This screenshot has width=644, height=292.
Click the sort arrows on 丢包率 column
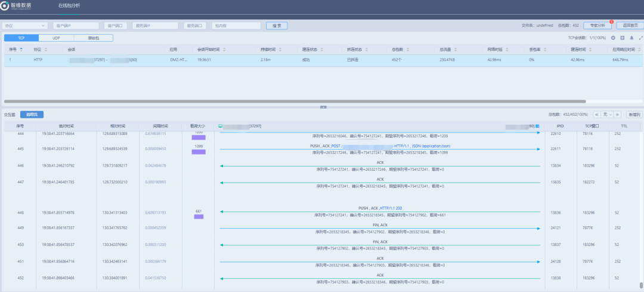[x=544, y=50]
